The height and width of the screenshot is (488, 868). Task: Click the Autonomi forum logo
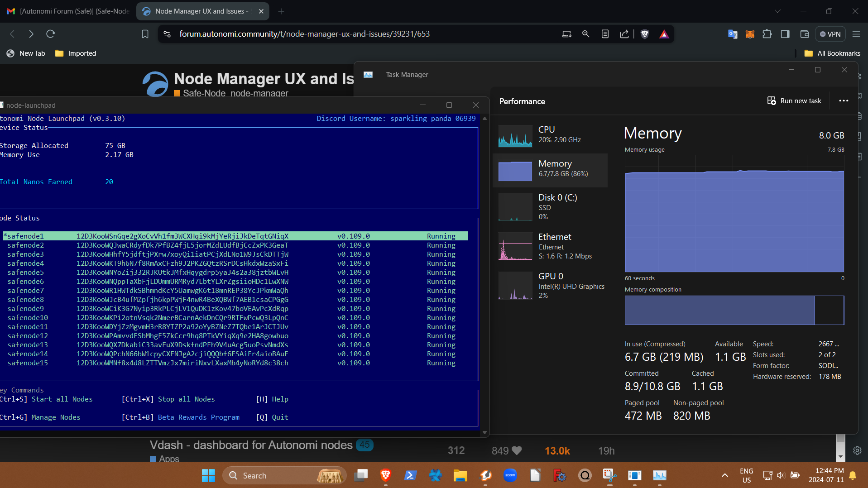(155, 84)
